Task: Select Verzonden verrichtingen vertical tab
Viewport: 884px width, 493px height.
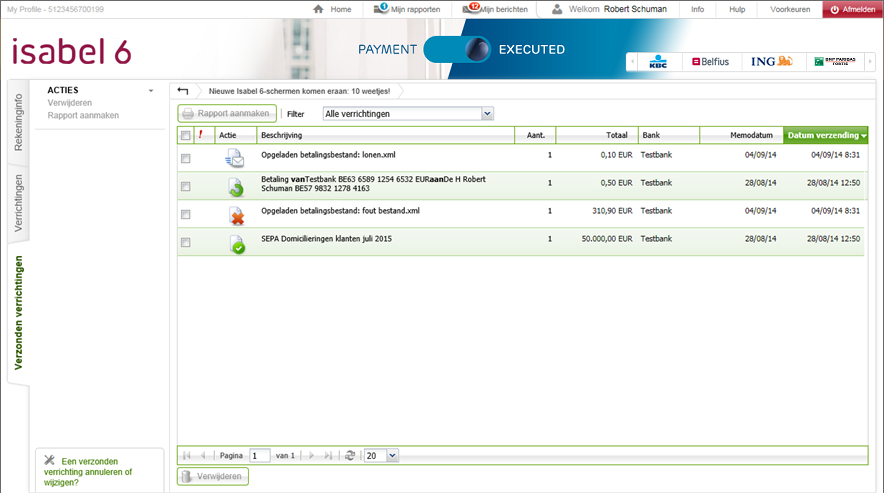Action: click(x=19, y=313)
